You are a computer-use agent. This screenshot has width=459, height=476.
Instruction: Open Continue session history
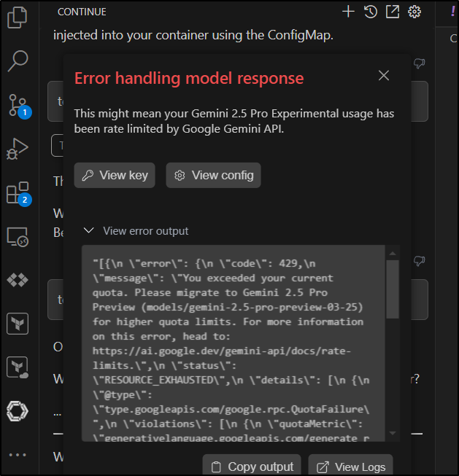(371, 12)
